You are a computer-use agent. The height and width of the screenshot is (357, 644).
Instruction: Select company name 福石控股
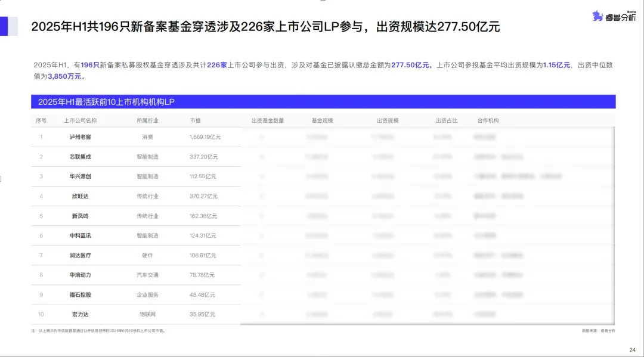(80, 294)
